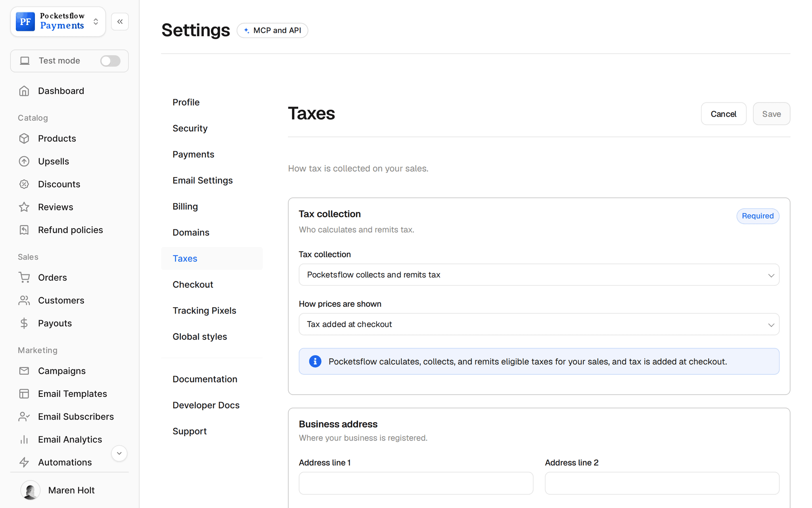
Task: Click the Automations lightning icon
Action: click(24, 462)
